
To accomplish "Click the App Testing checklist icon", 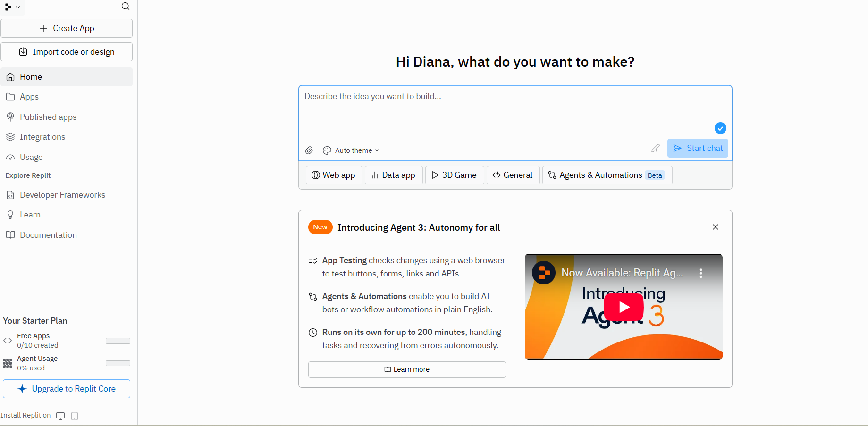I will pos(313,260).
